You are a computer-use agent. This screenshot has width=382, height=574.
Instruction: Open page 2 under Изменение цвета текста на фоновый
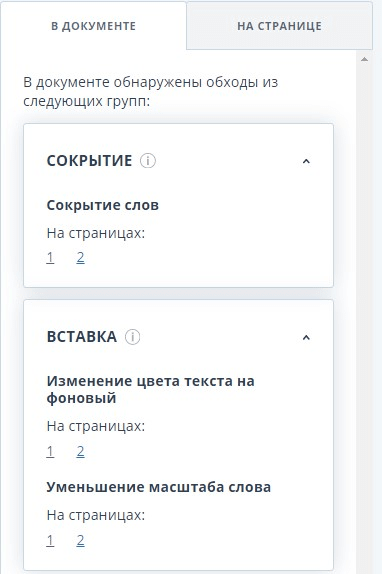(x=80, y=451)
